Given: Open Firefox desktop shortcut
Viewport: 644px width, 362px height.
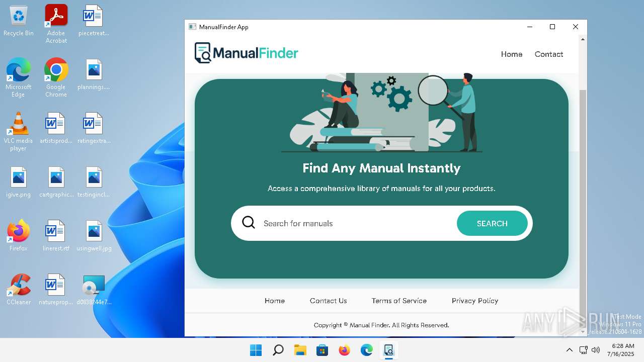Looking at the screenshot, I should point(19,235).
